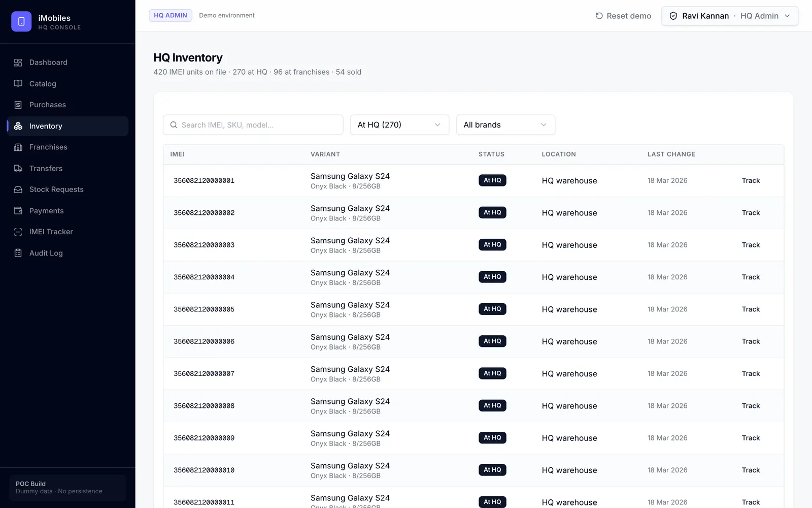Click the Audit Log clipboard icon

click(x=18, y=253)
